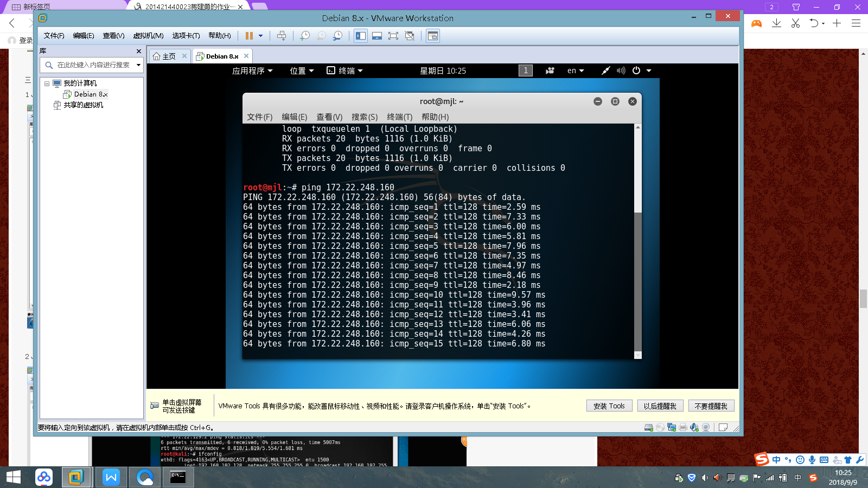Select 共享的虚拟机 in the library tree

(83, 105)
